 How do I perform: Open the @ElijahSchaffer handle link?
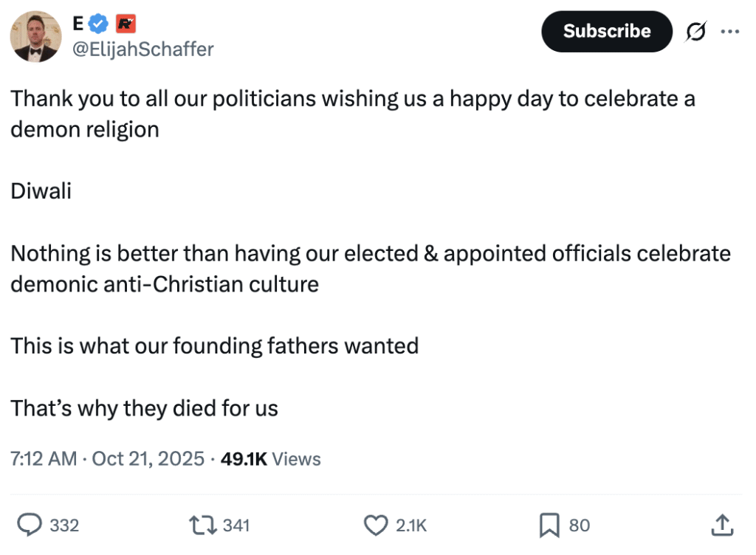(142, 49)
